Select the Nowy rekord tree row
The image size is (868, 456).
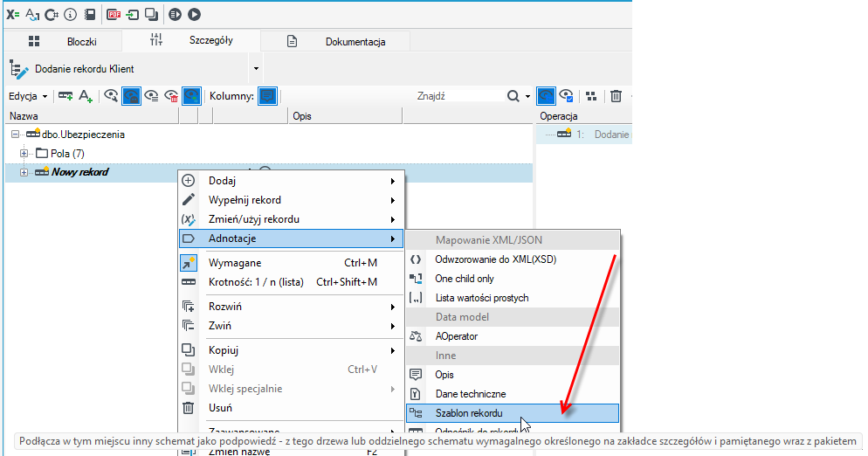pos(268,172)
